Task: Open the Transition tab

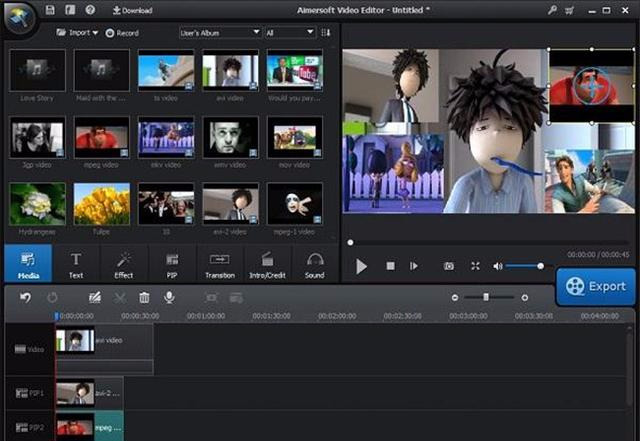Action: 220,265
